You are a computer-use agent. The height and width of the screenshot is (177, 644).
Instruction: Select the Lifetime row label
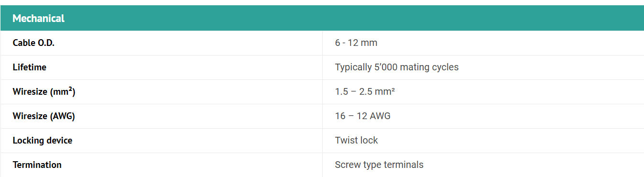30,67
